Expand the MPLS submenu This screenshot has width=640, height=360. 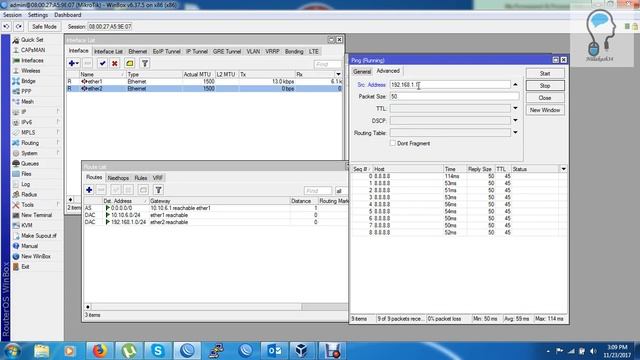28,133
